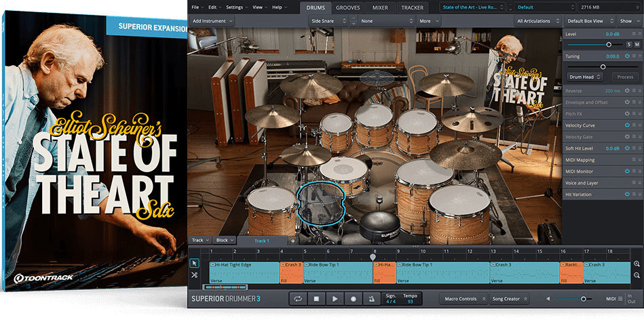The width and height of the screenshot is (644, 330).
Task: Open the Default Box View dropdown
Action: point(590,21)
